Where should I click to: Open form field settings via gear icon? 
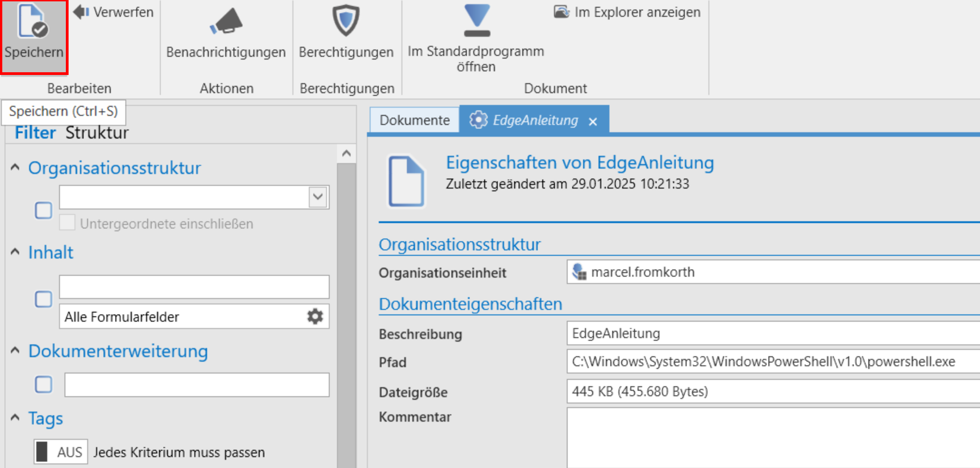point(315,317)
